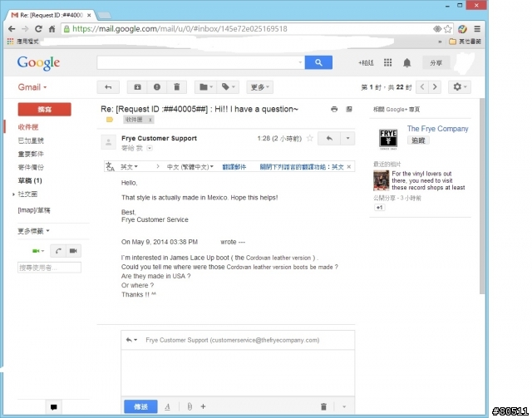Open the target language Chinese dropdown

click(x=190, y=166)
